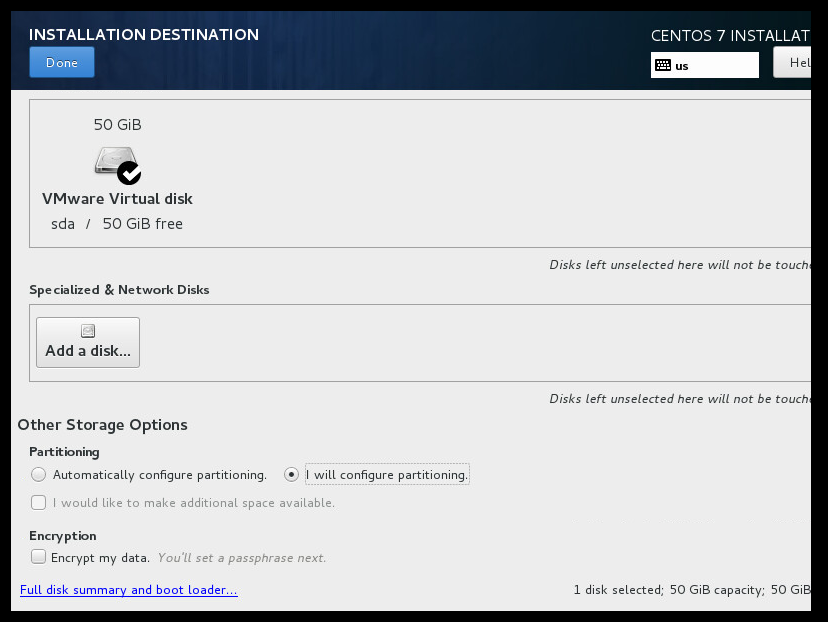The width and height of the screenshot is (828, 622).
Task: Click the keyboard layout icon next to us
Action: (663, 65)
